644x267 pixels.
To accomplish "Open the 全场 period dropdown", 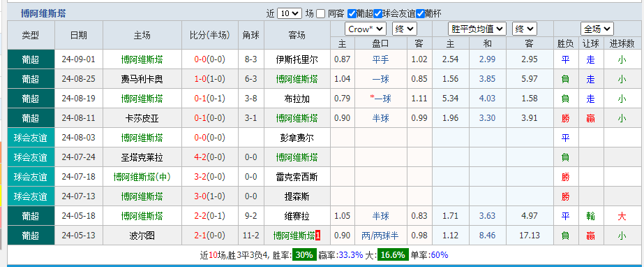I will pyautogui.click(x=597, y=29).
